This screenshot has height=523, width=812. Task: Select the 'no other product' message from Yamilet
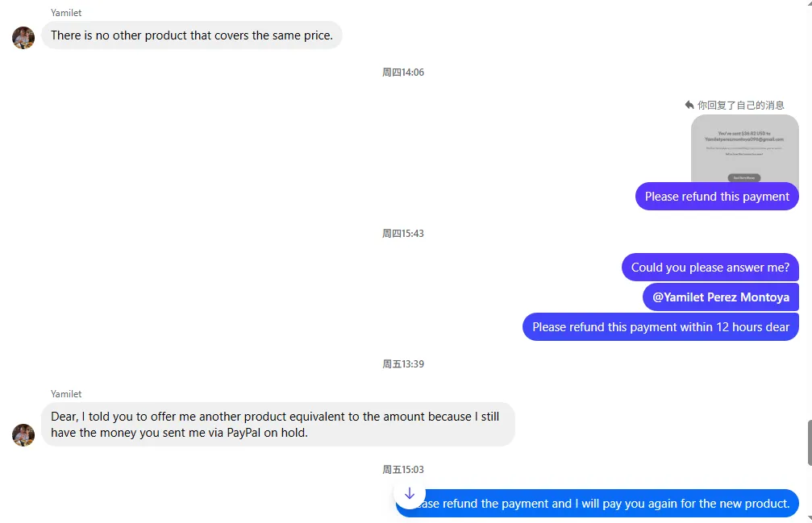tap(191, 35)
